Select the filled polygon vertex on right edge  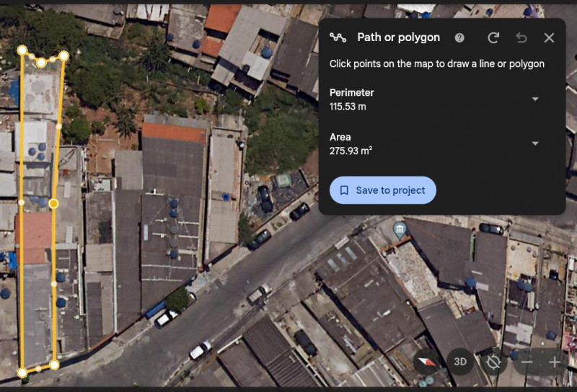coord(53,203)
